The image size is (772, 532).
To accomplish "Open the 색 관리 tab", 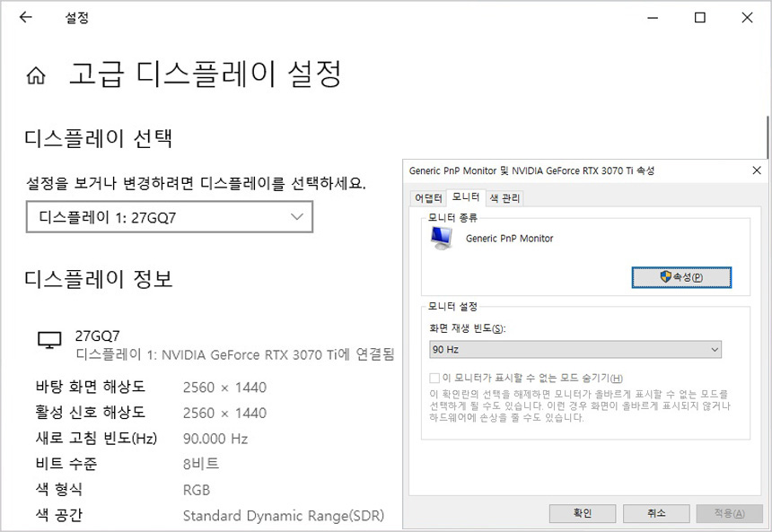I will (x=504, y=198).
